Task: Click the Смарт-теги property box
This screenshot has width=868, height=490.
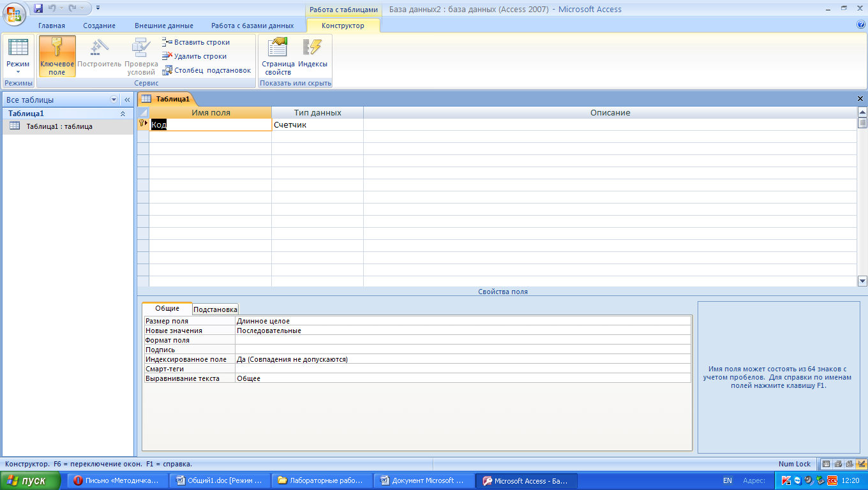Action: pos(463,369)
